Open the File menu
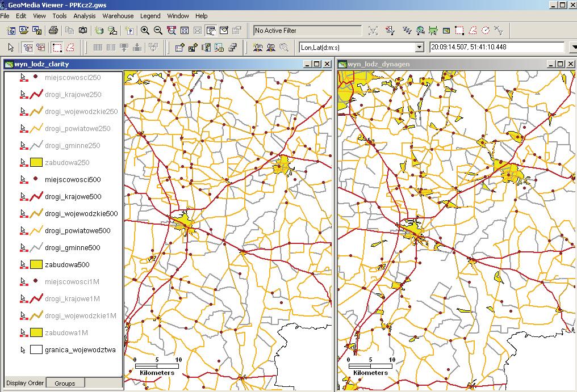The image size is (577, 392). [5, 16]
